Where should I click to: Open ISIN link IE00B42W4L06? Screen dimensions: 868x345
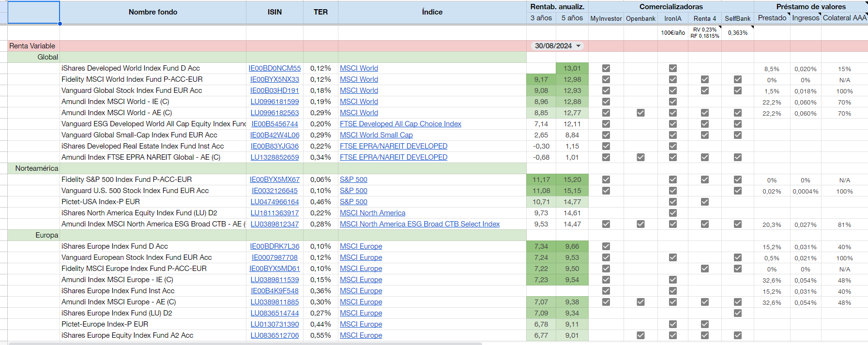pyautogui.click(x=274, y=135)
